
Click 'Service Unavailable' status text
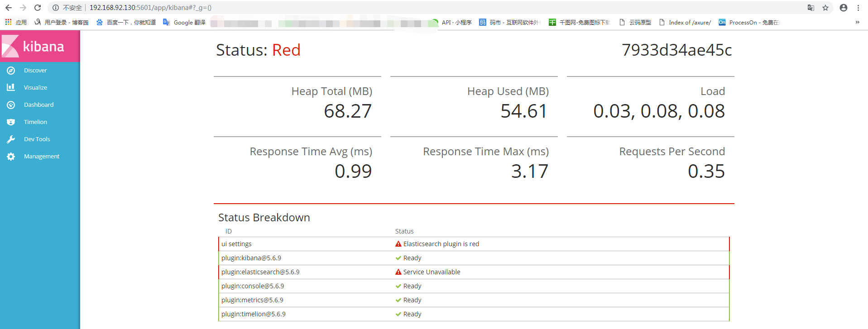tap(432, 272)
